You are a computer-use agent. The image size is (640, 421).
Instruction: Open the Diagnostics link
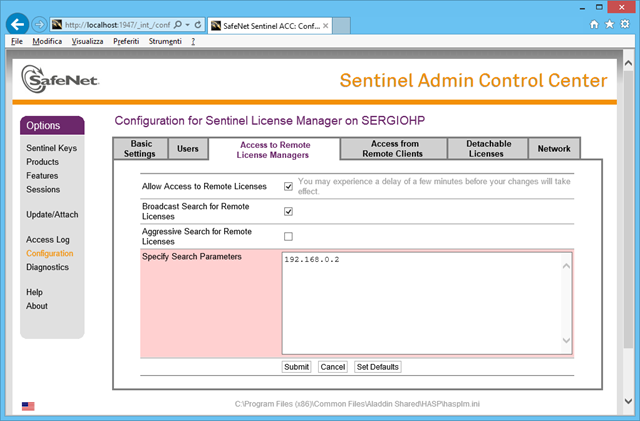pos(47,267)
